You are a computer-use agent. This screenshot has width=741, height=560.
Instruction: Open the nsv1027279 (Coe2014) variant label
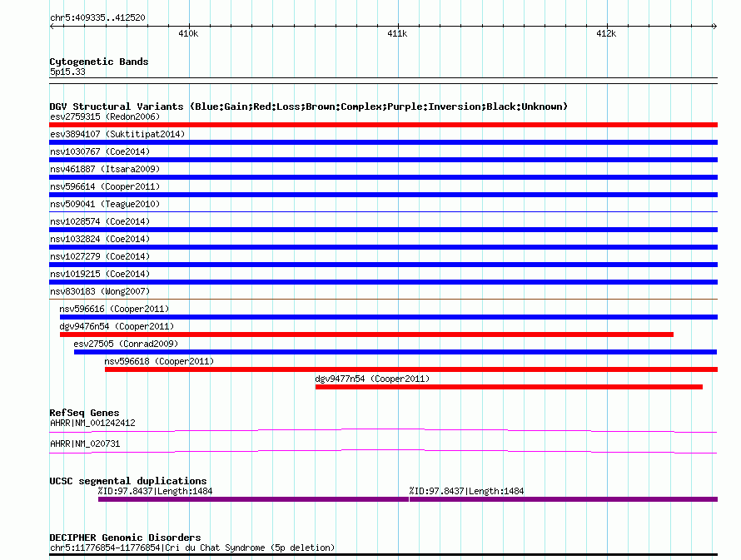tap(100, 256)
